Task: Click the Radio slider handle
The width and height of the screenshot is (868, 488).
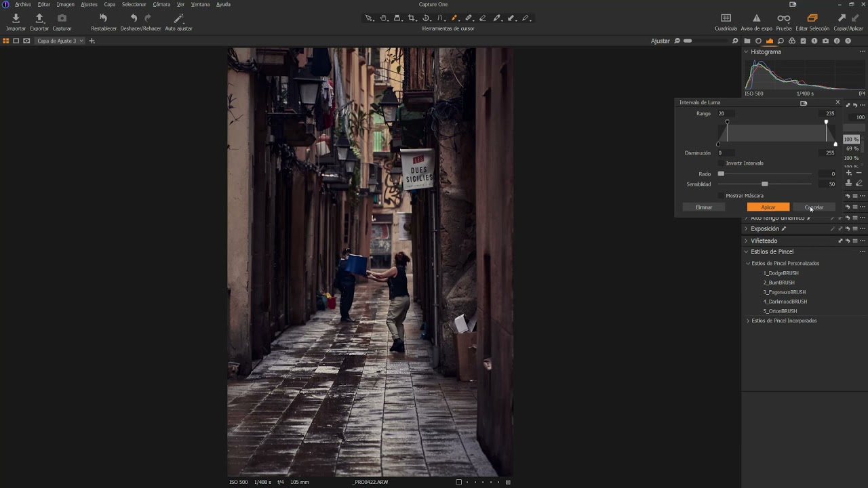Action: [x=721, y=174]
